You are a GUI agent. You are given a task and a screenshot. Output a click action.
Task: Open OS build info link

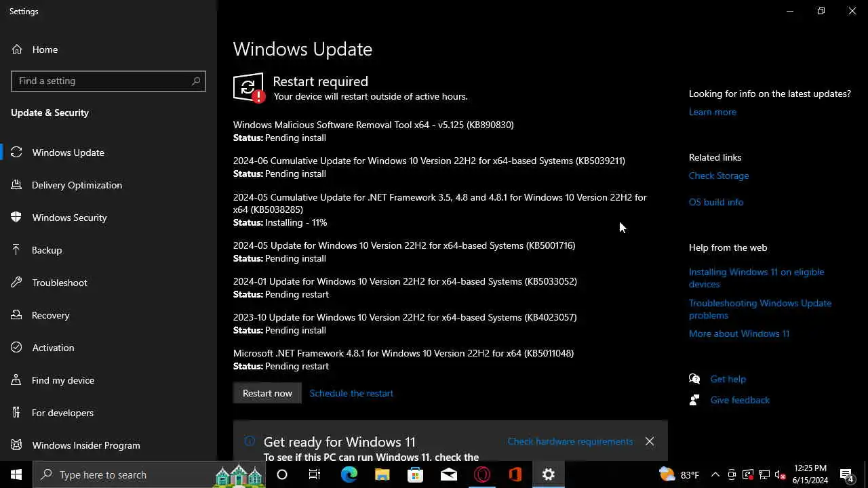(716, 202)
